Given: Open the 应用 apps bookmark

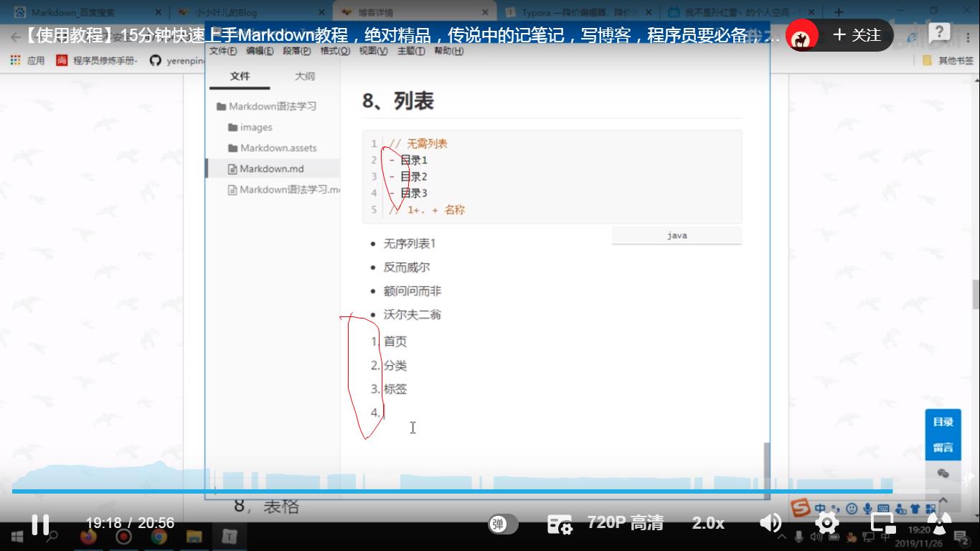Looking at the screenshot, I should click(x=28, y=60).
